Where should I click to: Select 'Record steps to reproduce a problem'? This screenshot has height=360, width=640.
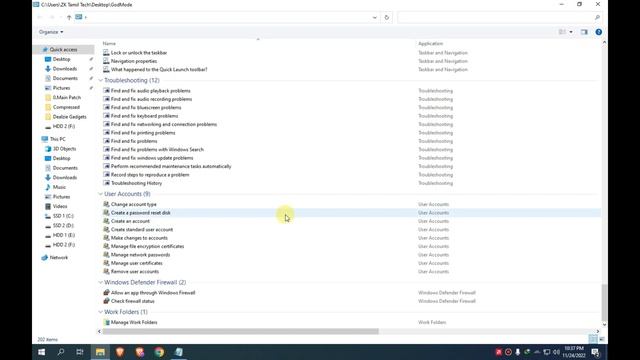click(150, 175)
